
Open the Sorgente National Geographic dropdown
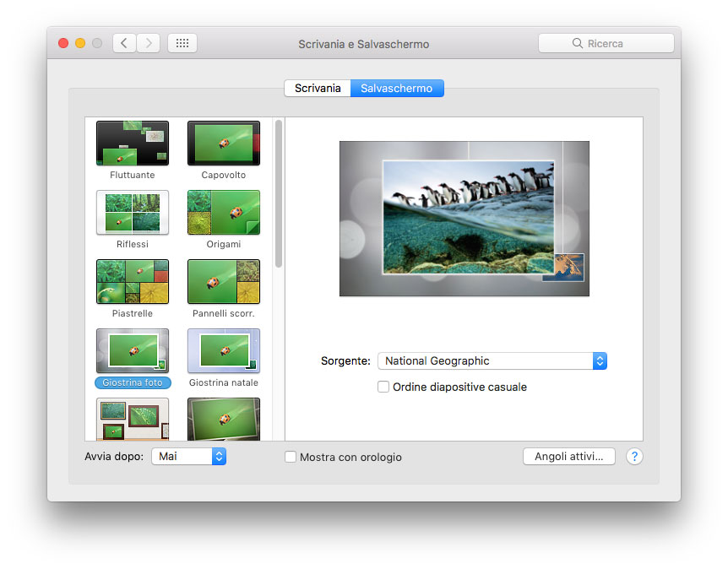pos(492,360)
